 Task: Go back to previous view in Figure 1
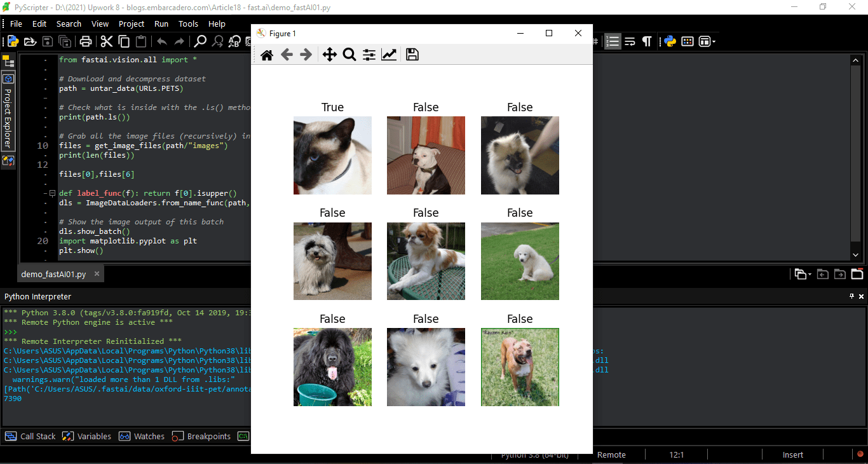coord(287,55)
